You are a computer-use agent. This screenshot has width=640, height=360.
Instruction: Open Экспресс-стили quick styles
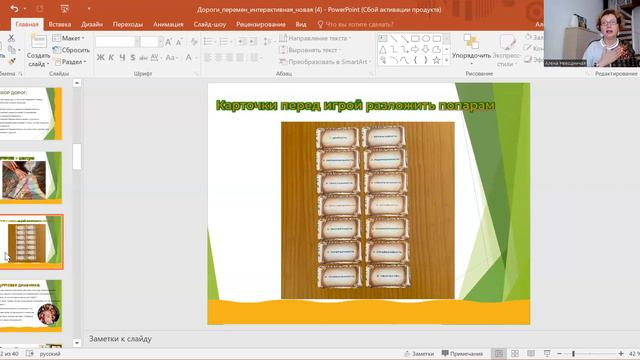507,50
